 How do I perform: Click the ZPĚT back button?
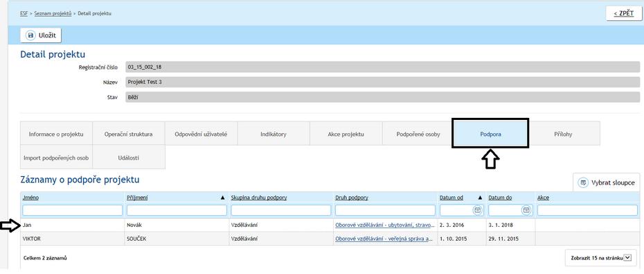[x=623, y=14]
